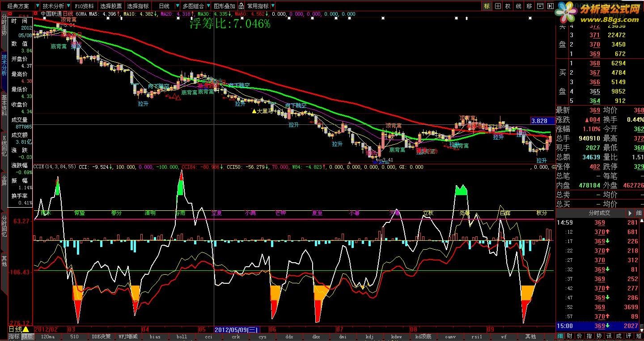Select the kdj indicator tab
The width and height of the screenshot is (644, 341).
coord(369,337)
